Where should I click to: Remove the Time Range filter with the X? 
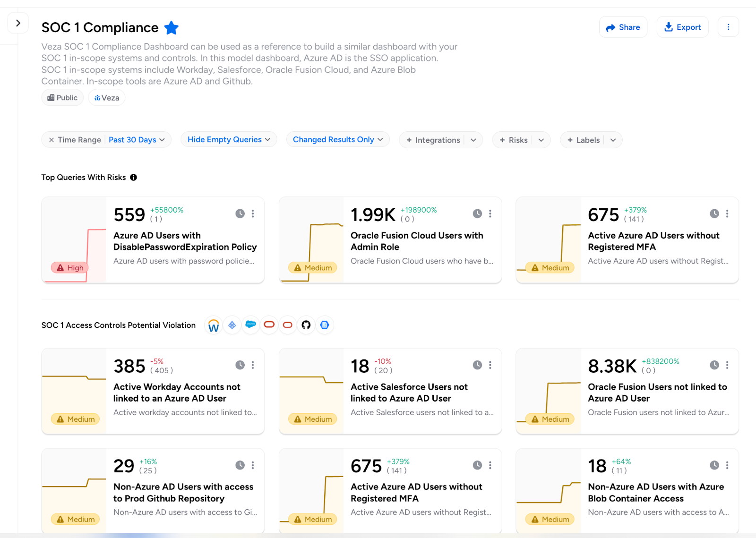[51, 140]
